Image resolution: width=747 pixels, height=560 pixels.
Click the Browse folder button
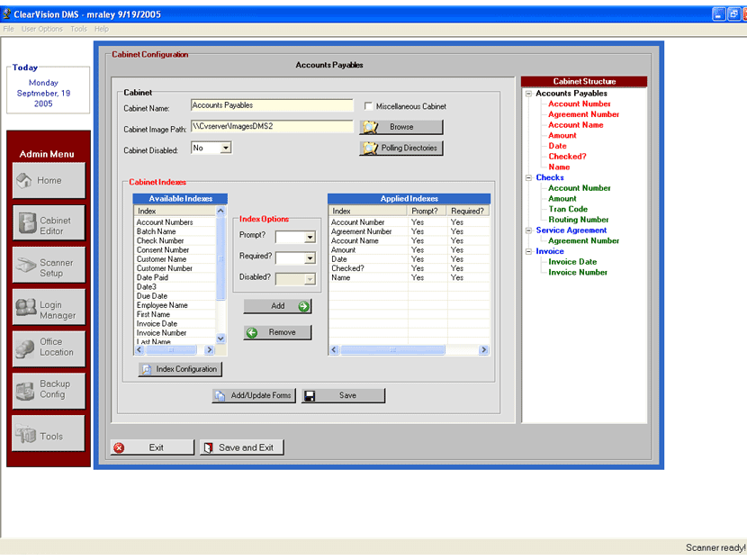401,127
